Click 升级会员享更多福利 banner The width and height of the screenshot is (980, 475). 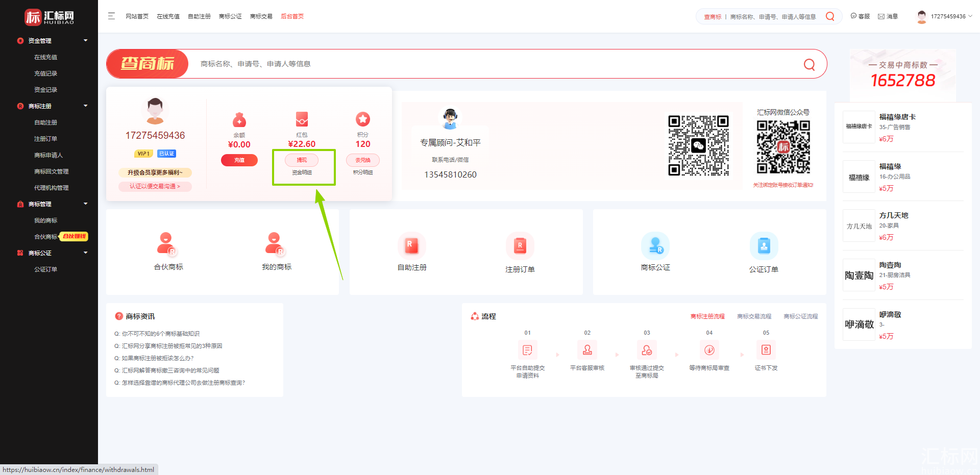[x=155, y=172]
